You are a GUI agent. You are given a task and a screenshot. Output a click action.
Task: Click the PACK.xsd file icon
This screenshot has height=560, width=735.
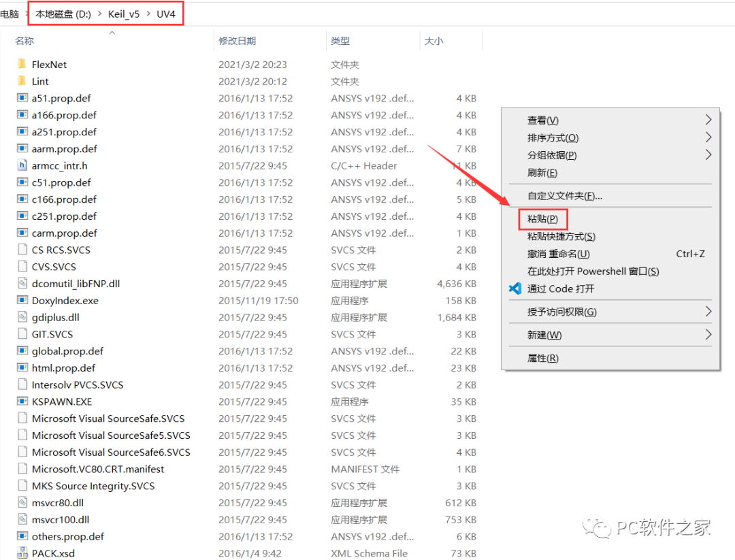pyautogui.click(x=22, y=553)
